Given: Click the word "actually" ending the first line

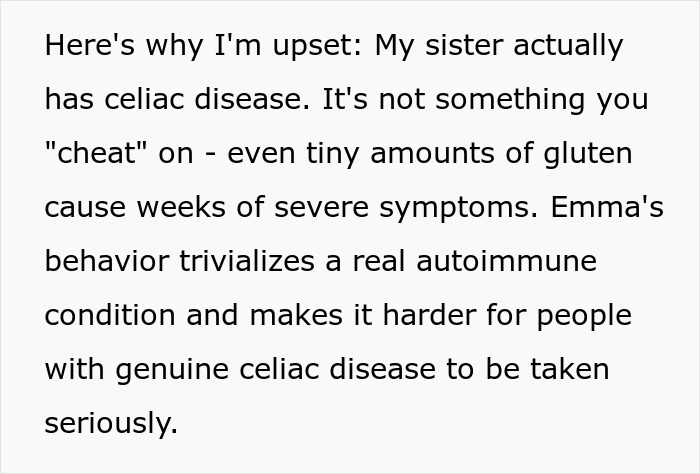Looking at the screenshot, I should coord(568,47).
